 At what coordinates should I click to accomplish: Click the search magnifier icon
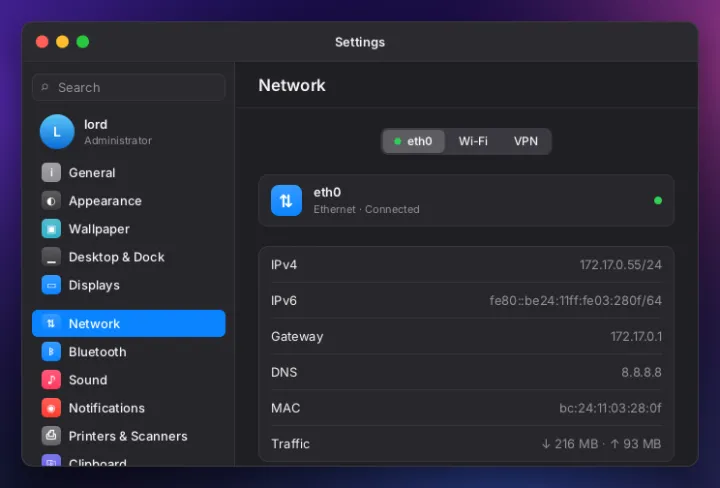pyautogui.click(x=45, y=87)
